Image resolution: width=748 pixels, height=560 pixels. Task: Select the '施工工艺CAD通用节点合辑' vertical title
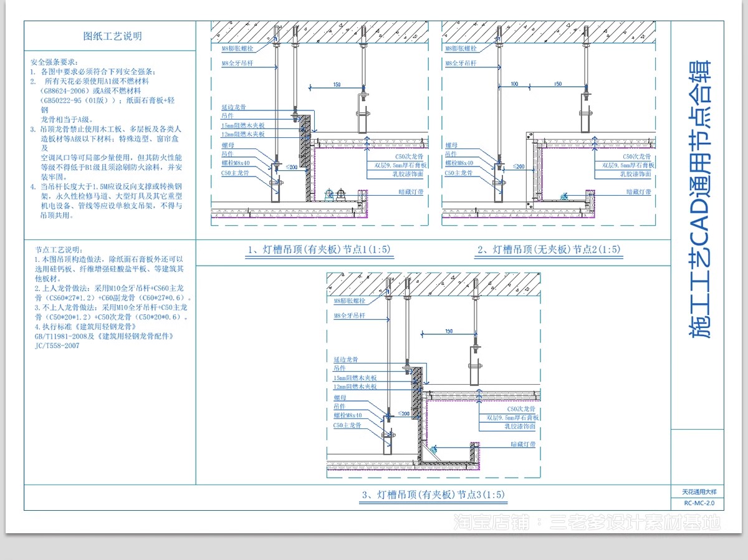coord(701,198)
